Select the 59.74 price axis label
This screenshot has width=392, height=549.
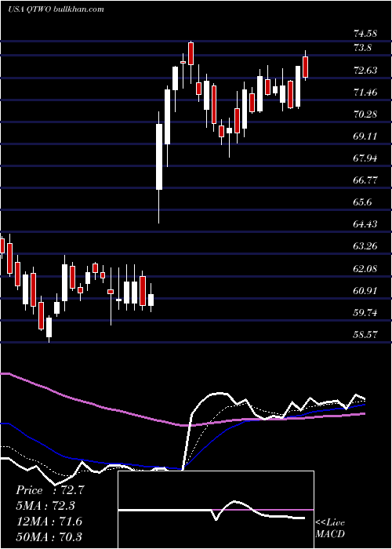365,313
